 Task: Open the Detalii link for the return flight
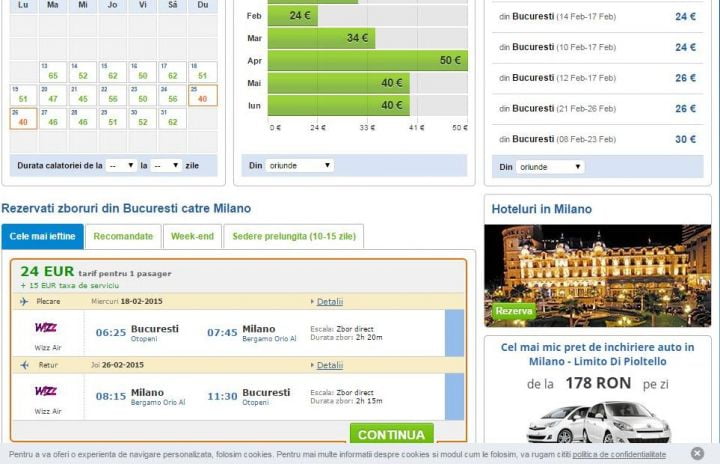point(329,365)
